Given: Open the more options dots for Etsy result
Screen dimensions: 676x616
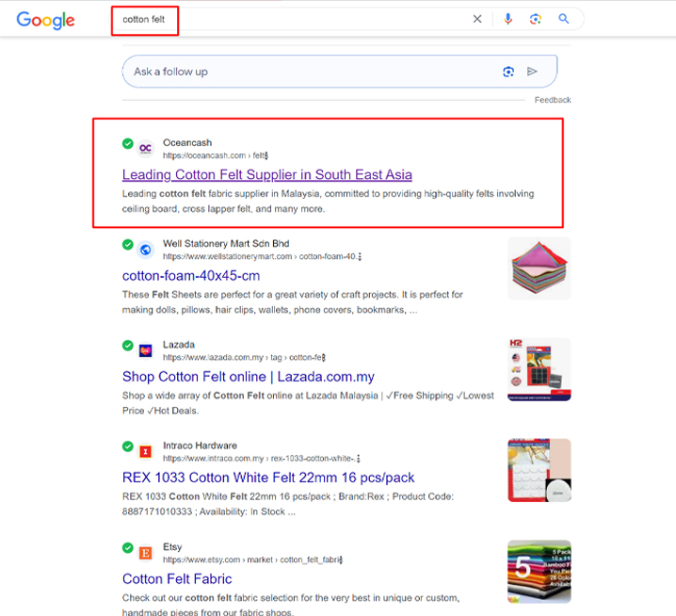Looking at the screenshot, I should tap(341, 559).
